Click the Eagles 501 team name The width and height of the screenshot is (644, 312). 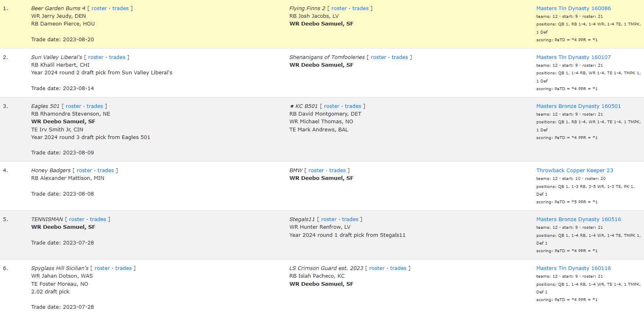coord(45,106)
